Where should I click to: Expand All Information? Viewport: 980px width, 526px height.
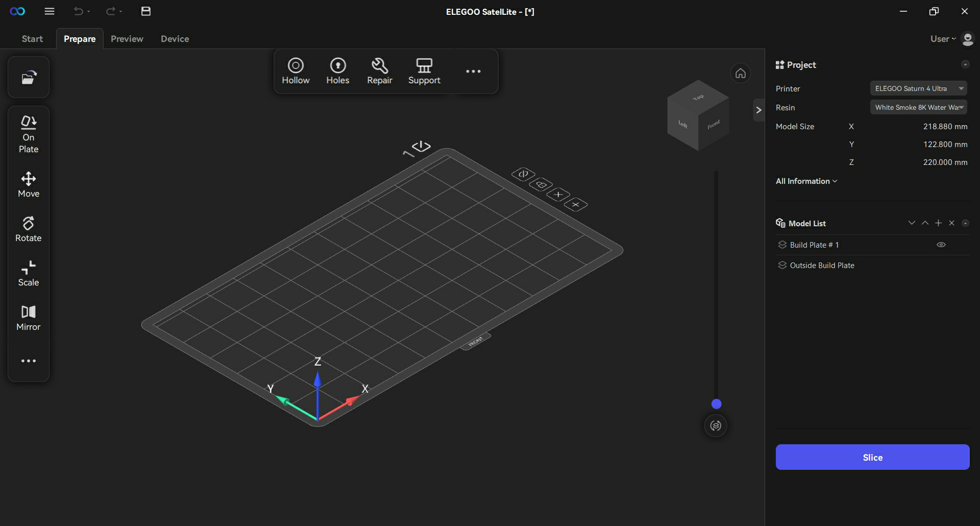coord(806,181)
